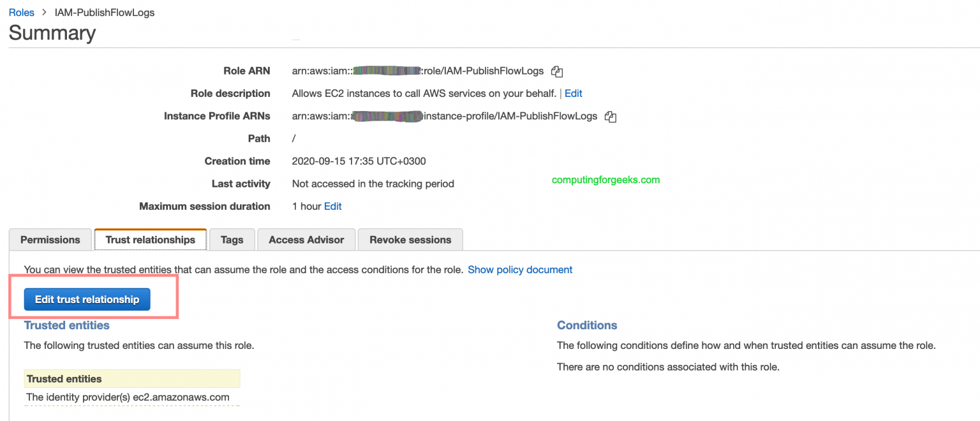Click the Conditions section heading
The height and width of the screenshot is (421, 980).
(x=586, y=325)
